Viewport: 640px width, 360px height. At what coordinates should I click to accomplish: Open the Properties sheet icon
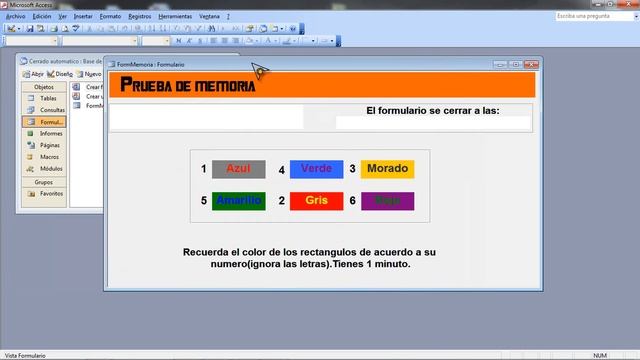pos(249,29)
